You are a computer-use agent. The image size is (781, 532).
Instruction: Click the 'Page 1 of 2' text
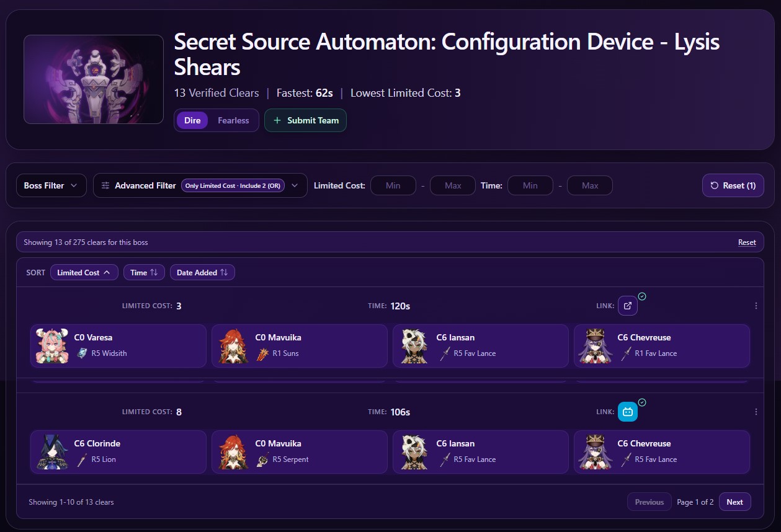tap(695, 502)
